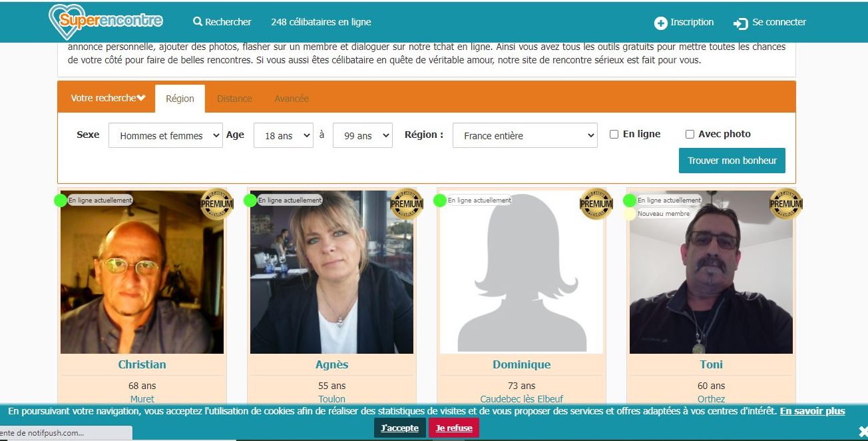Open the Sexe dropdown Hommes et femmes
This screenshot has height=441, width=868.
pyautogui.click(x=166, y=135)
